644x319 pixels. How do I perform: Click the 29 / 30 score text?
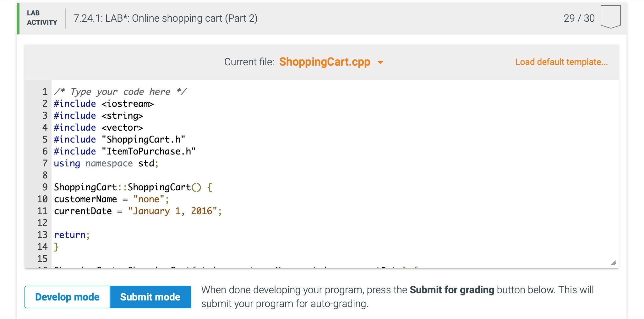click(579, 18)
